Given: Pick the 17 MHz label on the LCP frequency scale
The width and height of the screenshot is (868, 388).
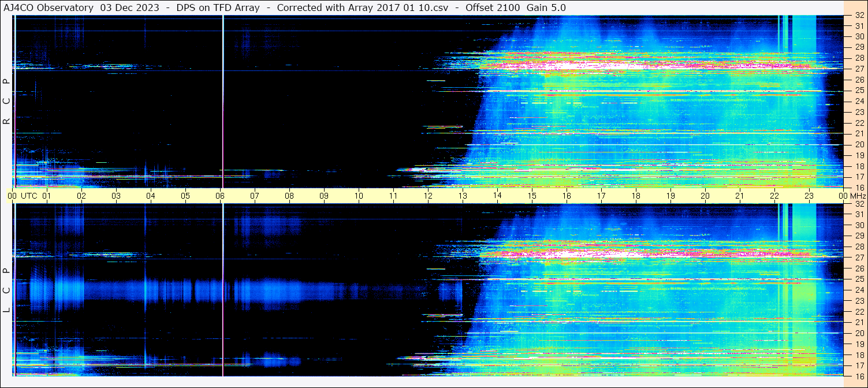Looking at the screenshot, I should (x=859, y=365).
